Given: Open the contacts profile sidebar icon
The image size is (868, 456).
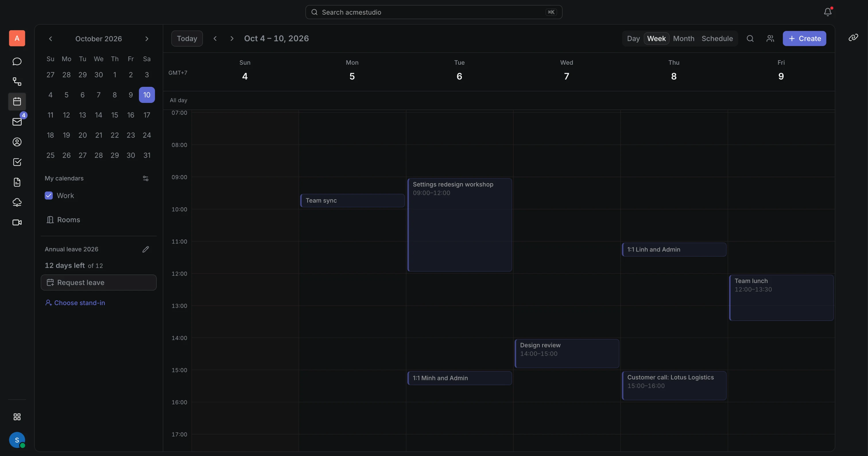Looking at the screenshot, I should click(x=17, y=142).
